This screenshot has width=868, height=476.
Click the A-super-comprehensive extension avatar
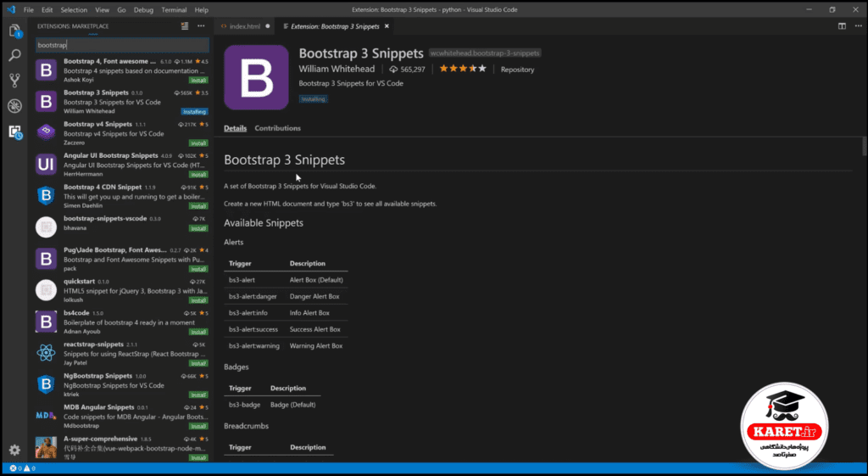(x=46, y=447)
